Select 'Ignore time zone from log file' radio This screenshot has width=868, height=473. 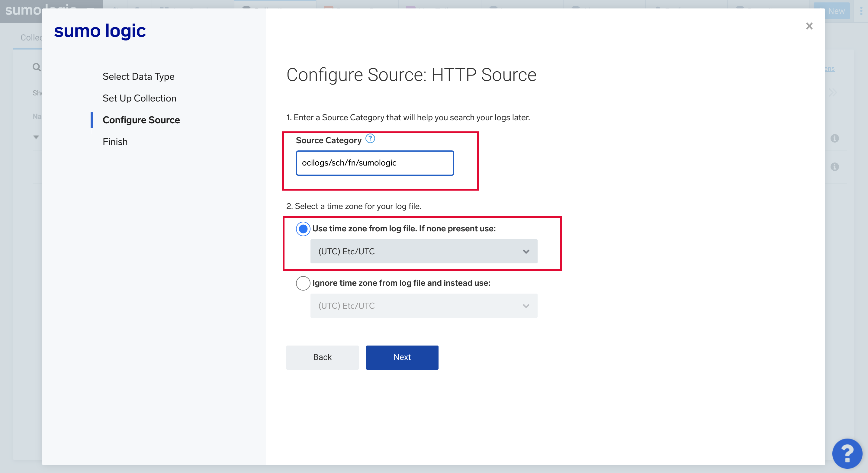click(303, 283)
